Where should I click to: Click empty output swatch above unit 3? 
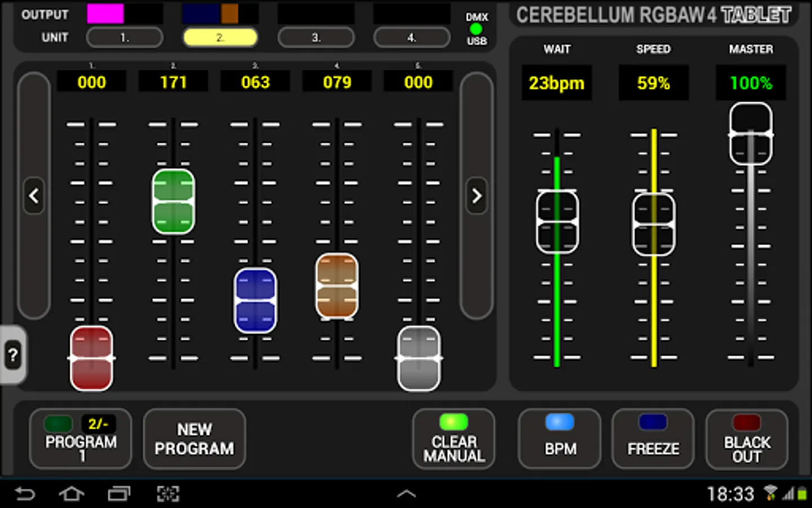pyautogui.click(x=316, y=14)
